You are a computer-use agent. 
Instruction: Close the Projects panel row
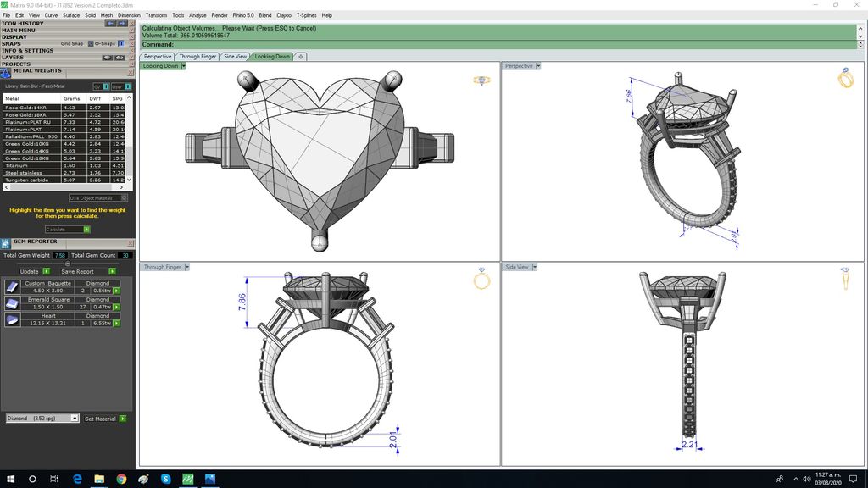131,64
